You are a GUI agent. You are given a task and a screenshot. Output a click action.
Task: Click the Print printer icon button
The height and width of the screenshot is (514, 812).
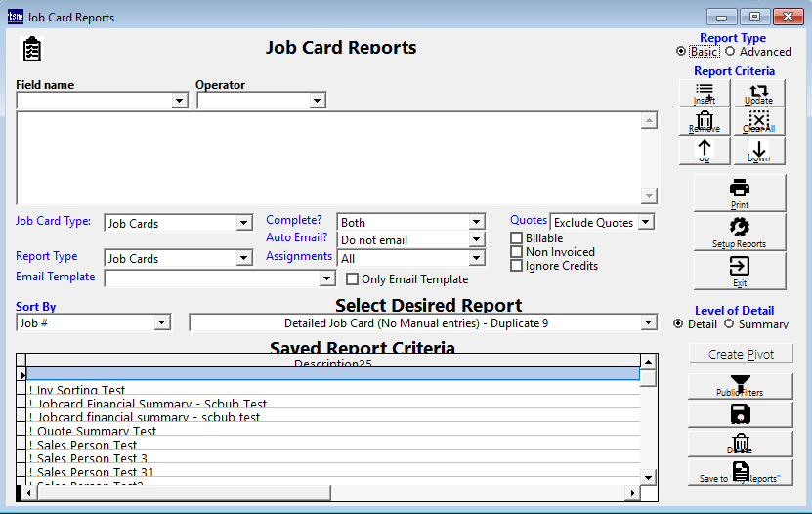tap(740, 193)
